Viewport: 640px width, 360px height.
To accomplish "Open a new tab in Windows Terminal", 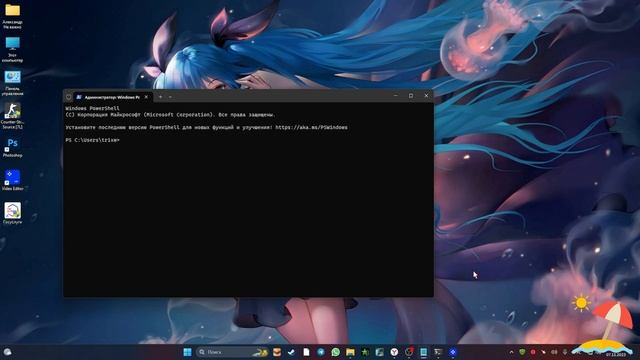I will click(x=160, y=97).
